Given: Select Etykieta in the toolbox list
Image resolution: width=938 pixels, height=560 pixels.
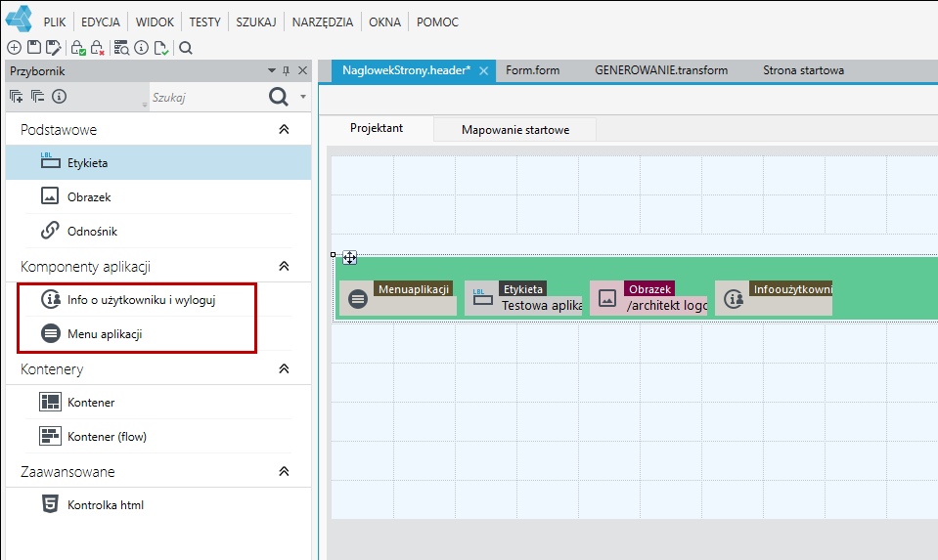Looking at the screenshot, I should click(x=158, y=162).
